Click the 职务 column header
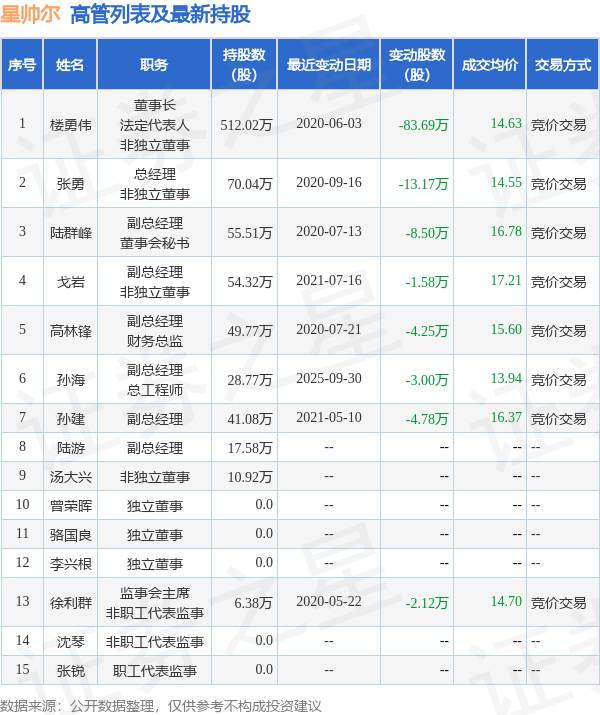The image size is (600, 715). (x=154, y=64)
